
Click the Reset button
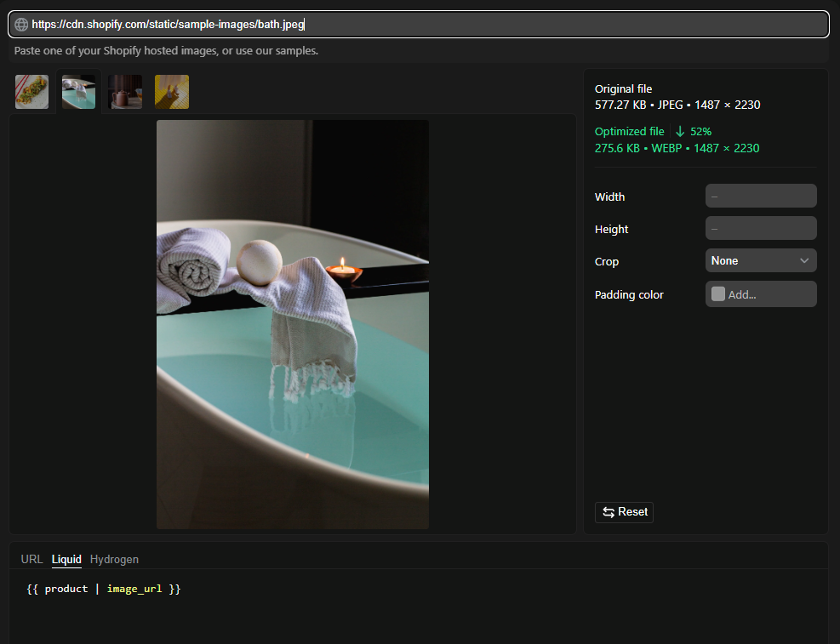(624, 512)
